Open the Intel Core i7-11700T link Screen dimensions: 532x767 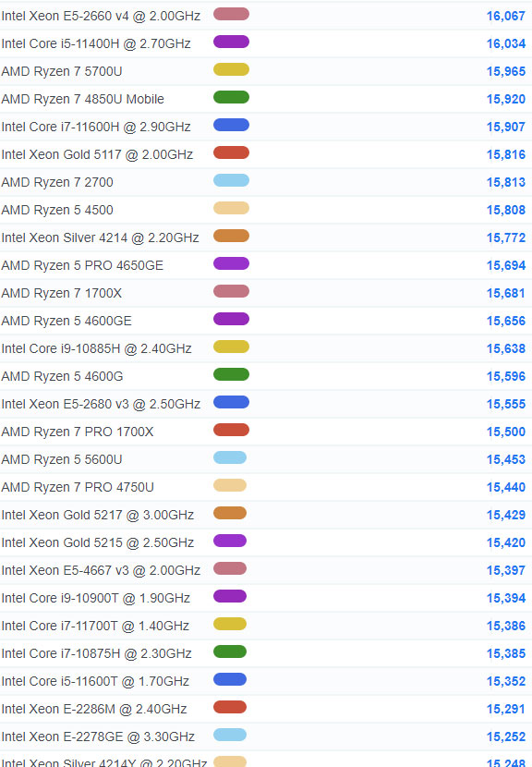[x=95, y=627]
